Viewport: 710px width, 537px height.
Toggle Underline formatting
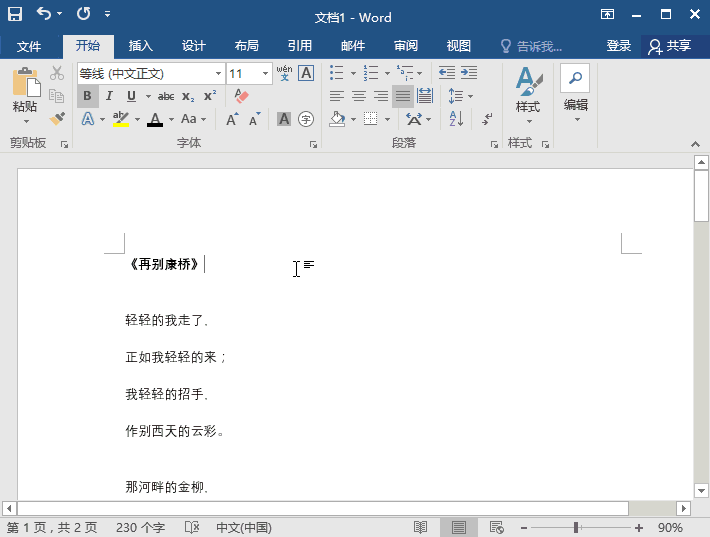pyautogui.click(x=131, y=96)
